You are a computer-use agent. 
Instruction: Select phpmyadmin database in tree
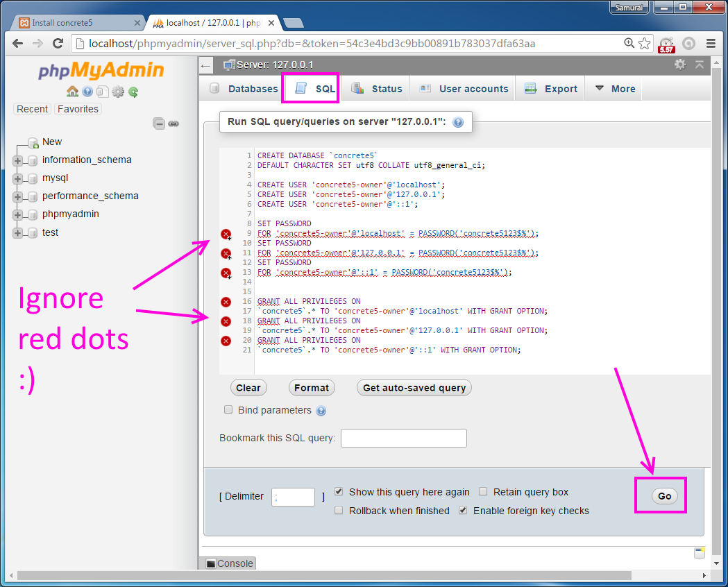click(x=71, y=214)
